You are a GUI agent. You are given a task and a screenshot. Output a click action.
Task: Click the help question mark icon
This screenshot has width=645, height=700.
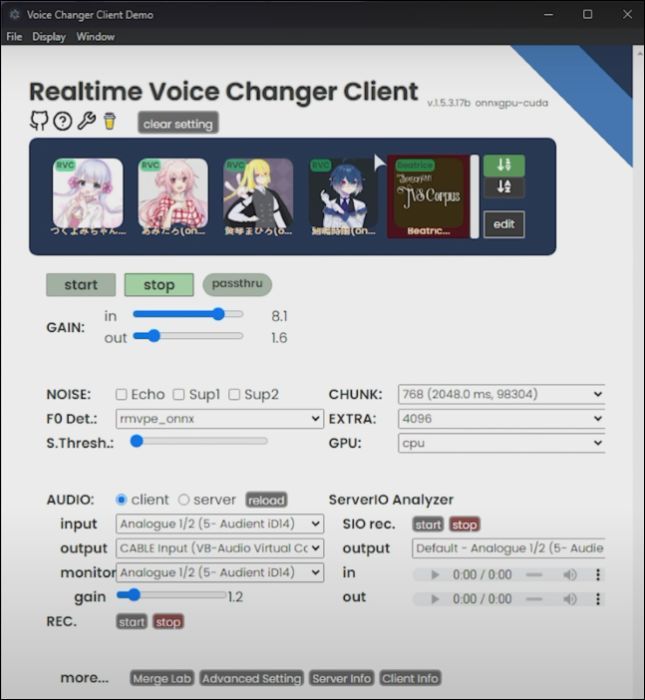[x=63, y=122]
